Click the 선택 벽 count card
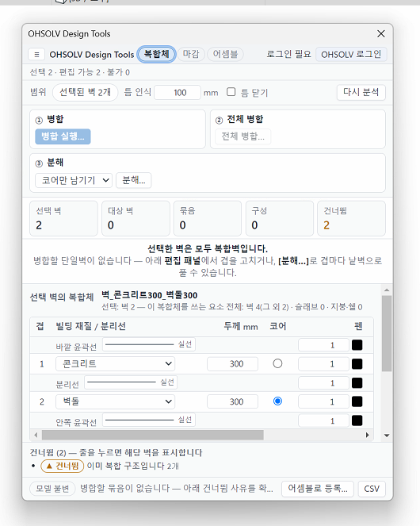This screenshot has width=420, height=526. (x=63, y=218)
